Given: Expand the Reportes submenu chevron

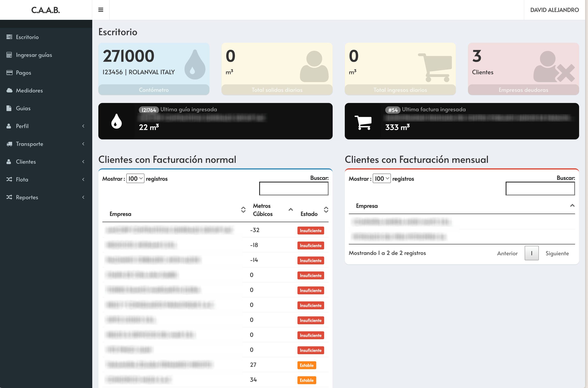Looking at the screenshot, I should pyautogui.click(x=83, y=197).
